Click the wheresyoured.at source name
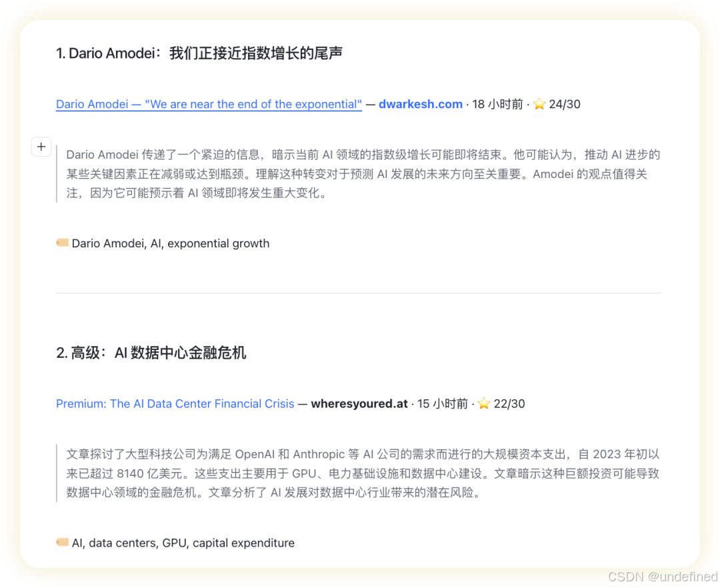720x588 pixels. point(359,403)
